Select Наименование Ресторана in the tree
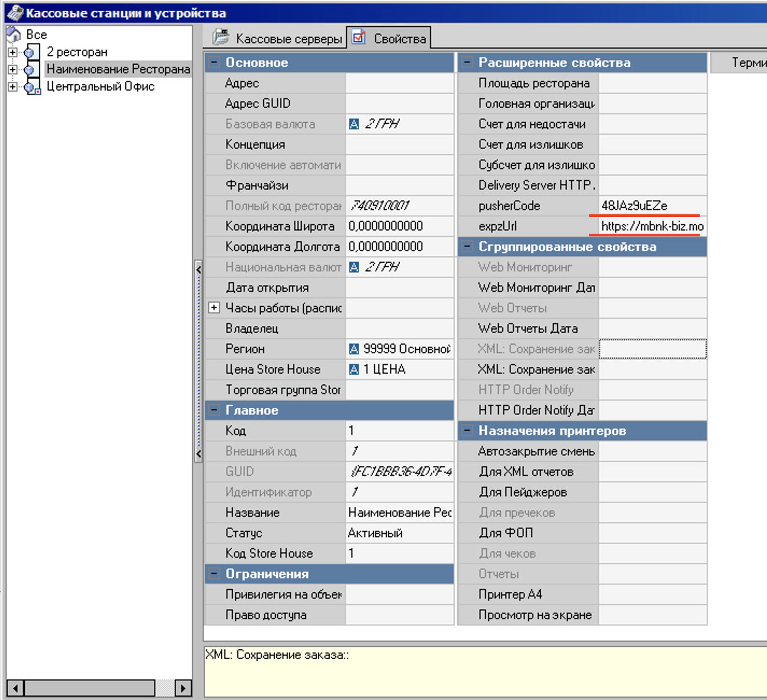 pyautogui.click(x=118, y=69)
